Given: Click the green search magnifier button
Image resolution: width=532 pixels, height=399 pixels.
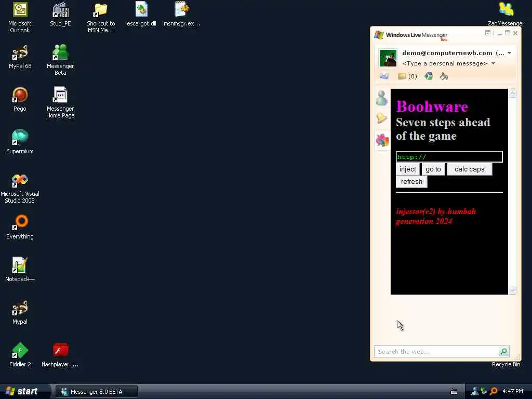Looking at the screenshot, I should (504, 352).
